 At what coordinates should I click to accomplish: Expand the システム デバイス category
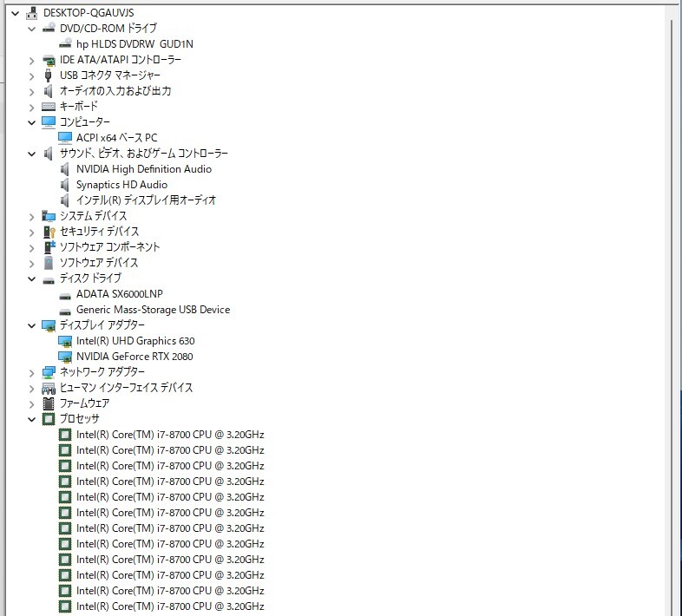click(31, 217)
